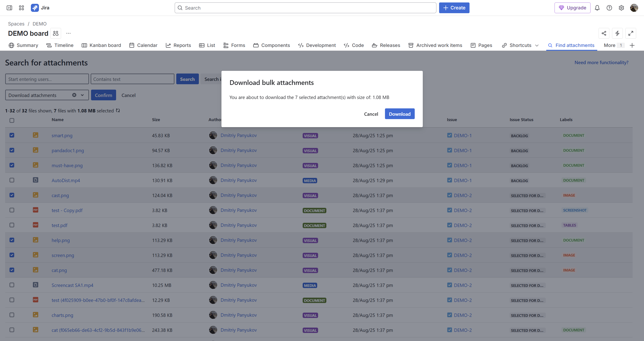Check the AutoDist.mp4 checkbox

point(12,180)
